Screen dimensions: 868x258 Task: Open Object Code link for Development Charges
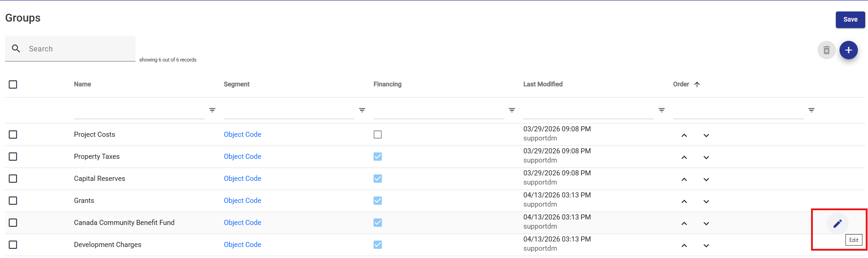click(x=242, y=245)
